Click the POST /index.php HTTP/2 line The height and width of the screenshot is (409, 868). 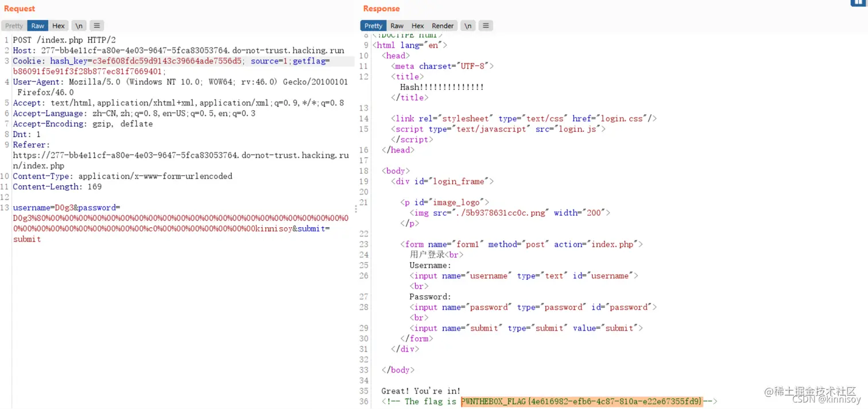[64, 40]
